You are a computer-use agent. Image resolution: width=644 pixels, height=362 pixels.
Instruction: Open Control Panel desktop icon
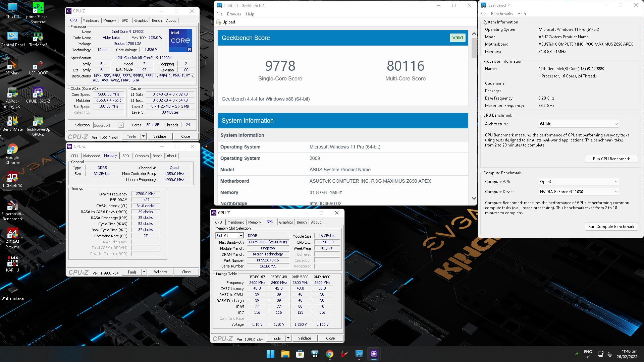click(12, 39)
